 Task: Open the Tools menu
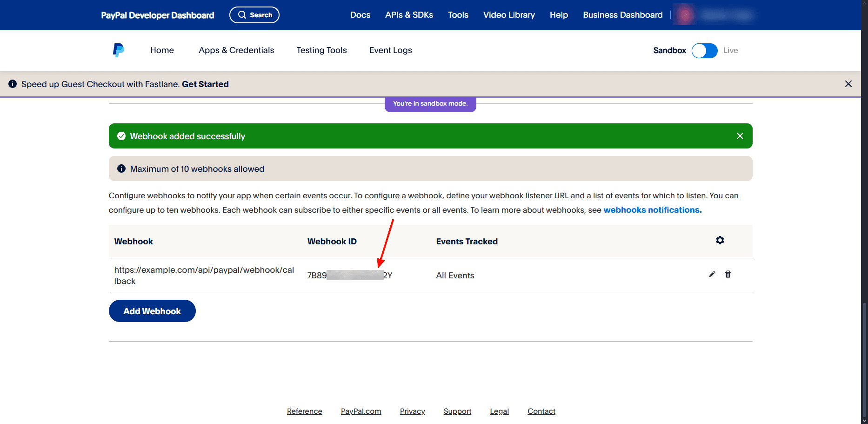coord(458,14)
